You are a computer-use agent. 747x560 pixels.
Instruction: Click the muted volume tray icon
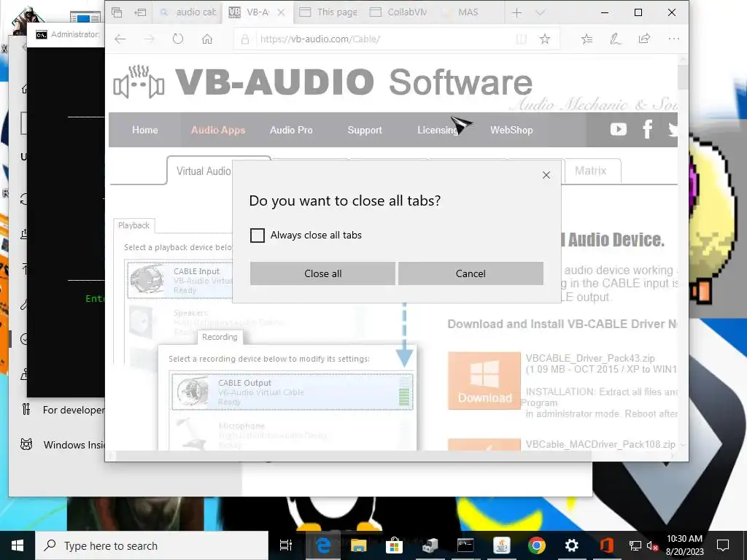click(x=653, y=545)
